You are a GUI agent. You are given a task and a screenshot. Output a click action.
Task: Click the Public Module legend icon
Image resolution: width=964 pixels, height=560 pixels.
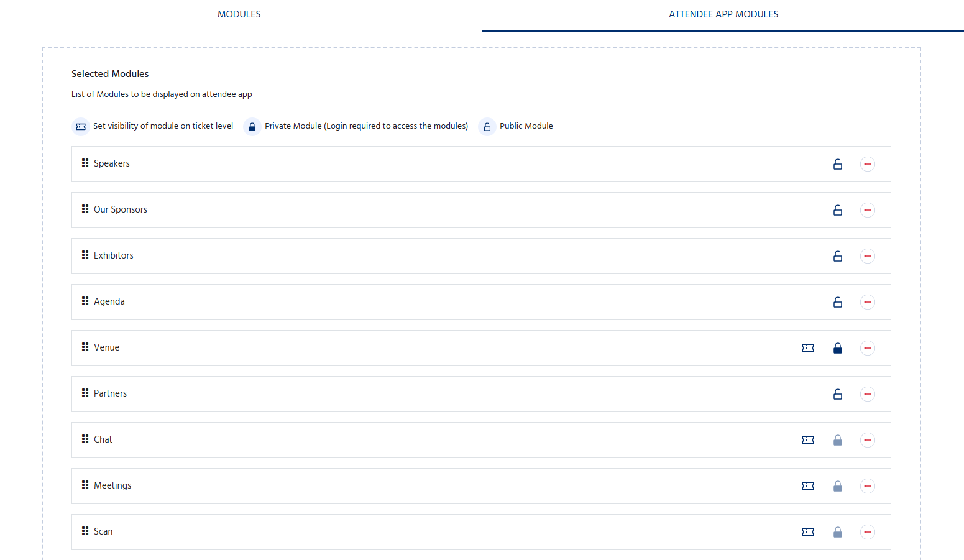[487, 127]
